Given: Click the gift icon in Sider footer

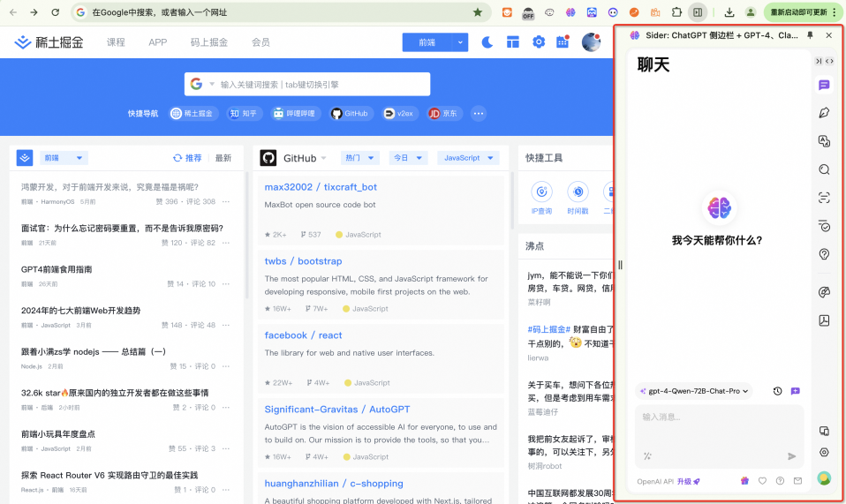Looking at the screenshot, I should pyautogui.click(x=744, y=481).
